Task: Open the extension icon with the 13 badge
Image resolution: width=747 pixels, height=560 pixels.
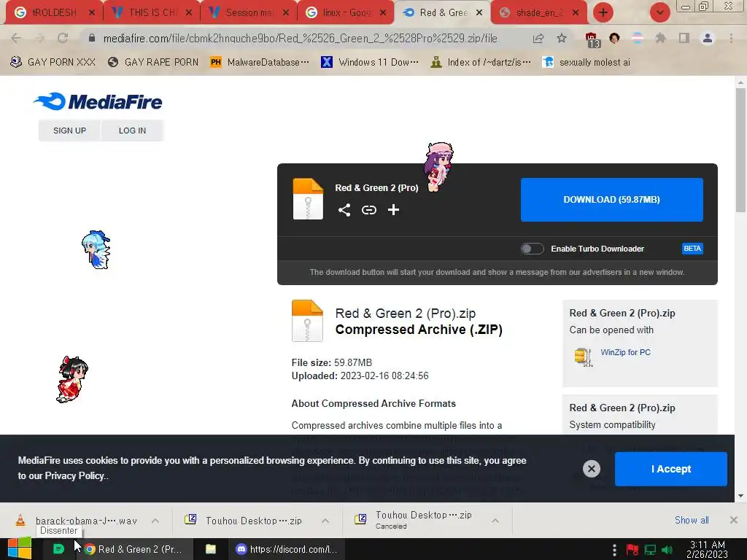Action: pos(592,39)
